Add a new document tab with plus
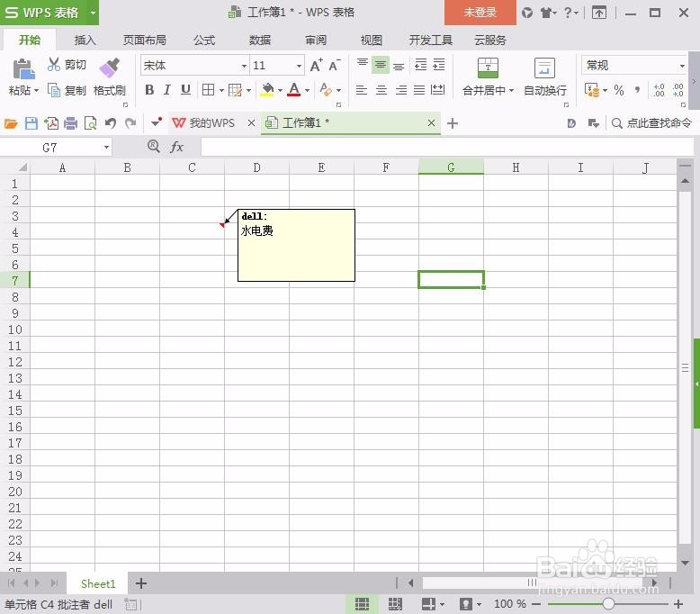The height and width of the screenshot is (614, 700). coord(453,123)
